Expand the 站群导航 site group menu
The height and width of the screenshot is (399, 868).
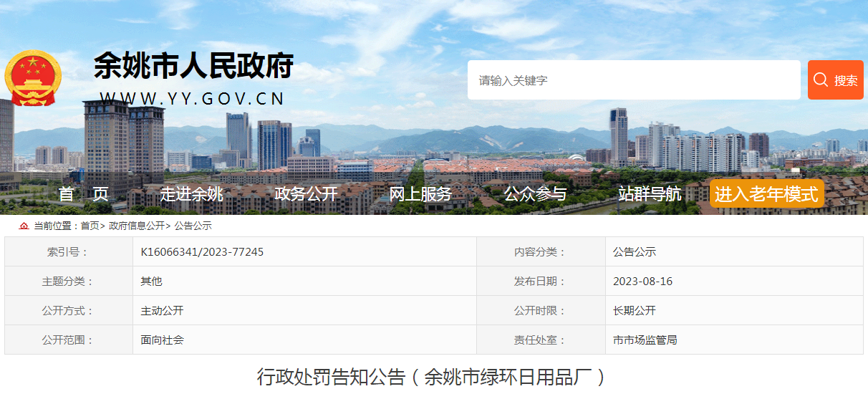[x=650, y=193]
